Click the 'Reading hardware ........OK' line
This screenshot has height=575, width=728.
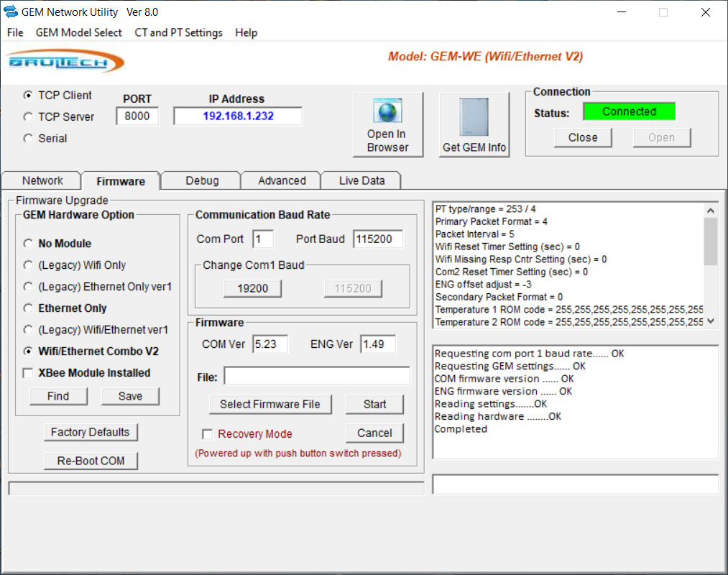(x=498, y=416)
